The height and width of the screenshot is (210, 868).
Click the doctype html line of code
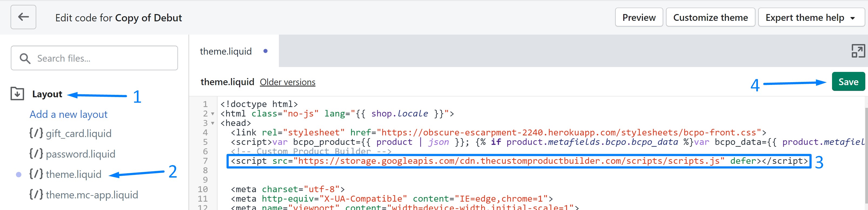point(259,104)
